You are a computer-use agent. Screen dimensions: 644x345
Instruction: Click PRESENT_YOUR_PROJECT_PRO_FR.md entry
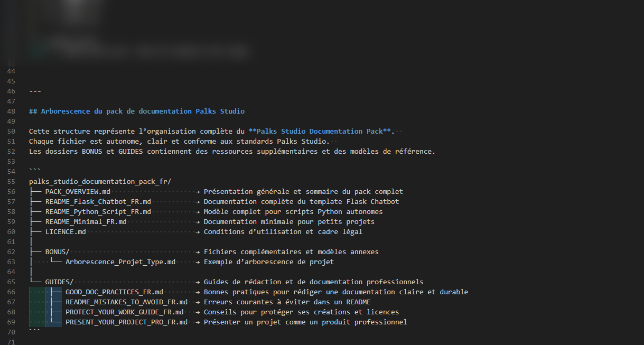[x=126, y=322]
